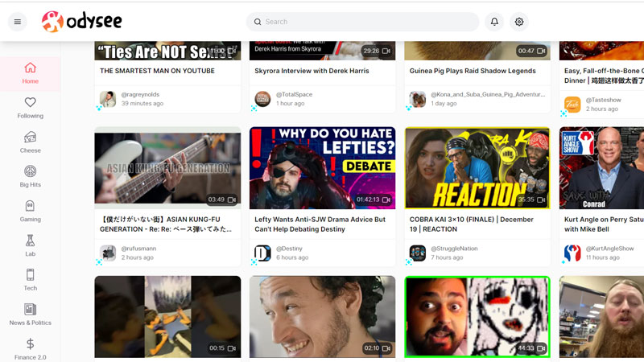Visit @TotalSpace channel name
Viewport: 644px width, 362px height.
[x=294, y=94]
